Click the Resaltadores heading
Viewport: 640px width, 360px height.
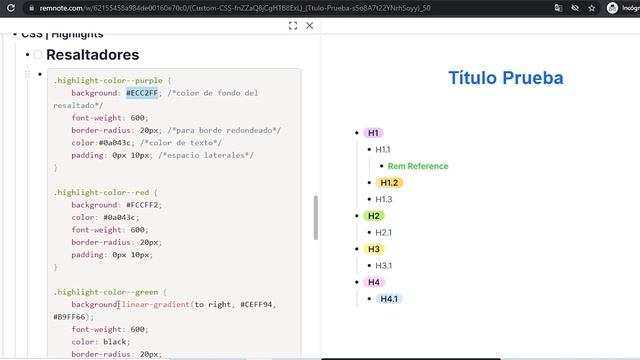[93, 55]
